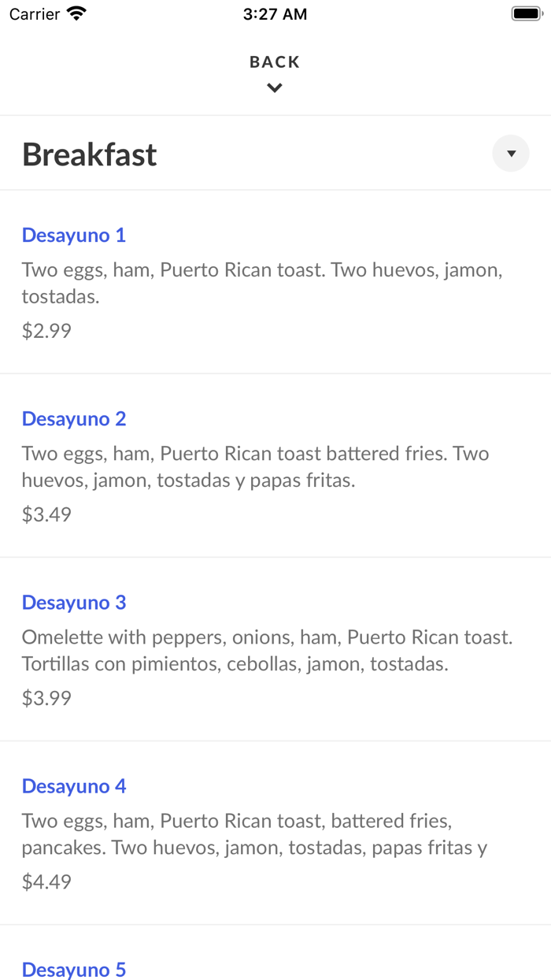Select the Desayuno 4 pancakes description
Screen dimensions: 551x980
point(254,834)
